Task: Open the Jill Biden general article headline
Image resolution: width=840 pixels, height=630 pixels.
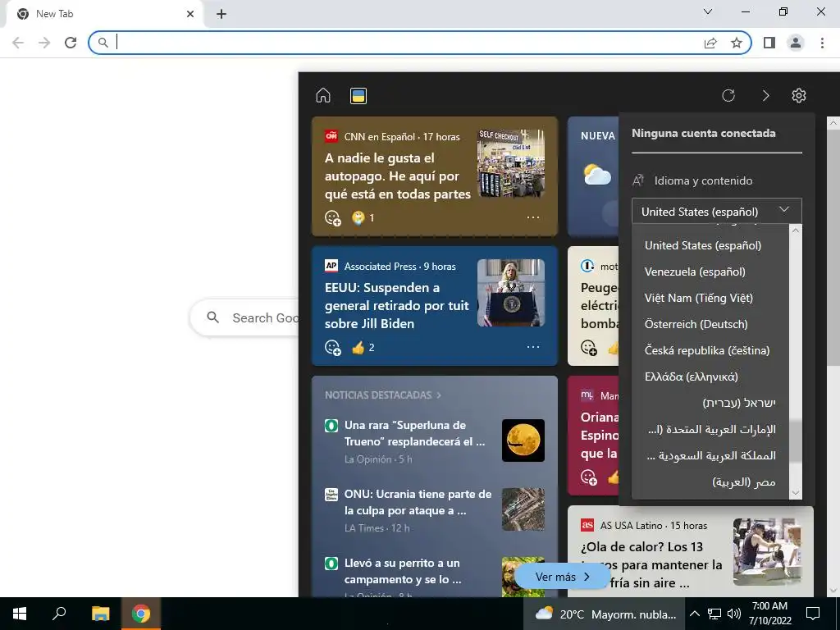Action: 396,306
